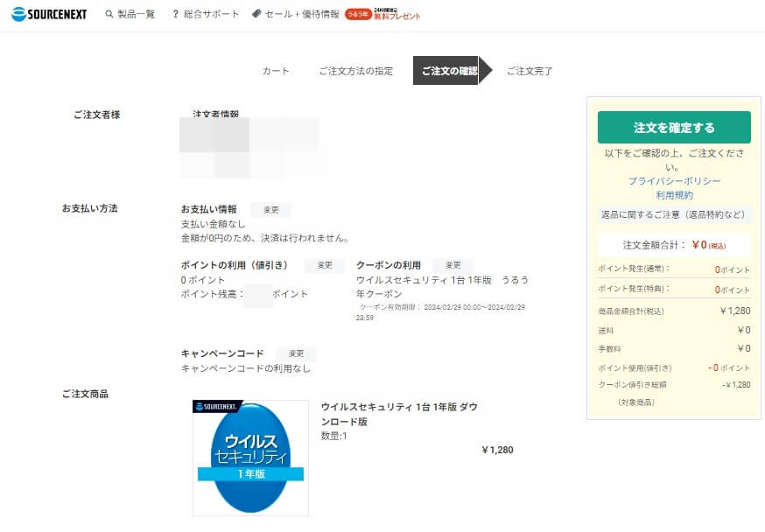
Task: Click キャンペーンコードの利用なし text
Action: (x=245, y=368)
